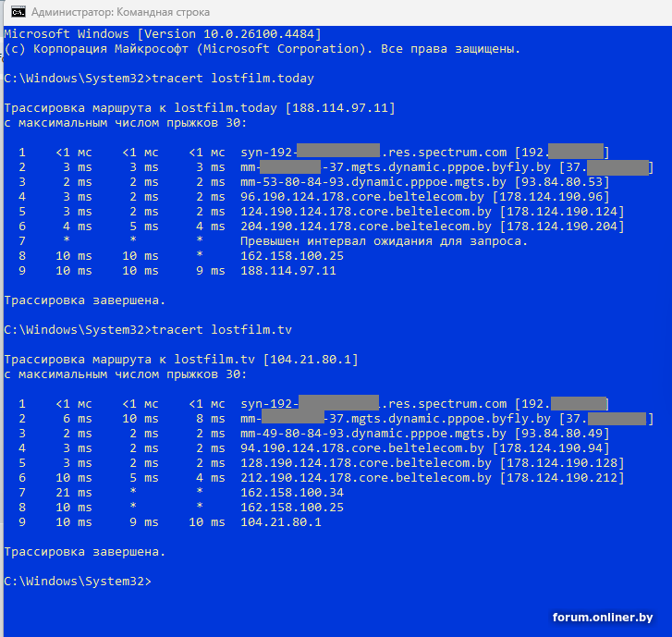Click hostname 124.190.124.178.core.beltelecom.by
Viewport: 672px width, 637px height.
coord(365,212)
